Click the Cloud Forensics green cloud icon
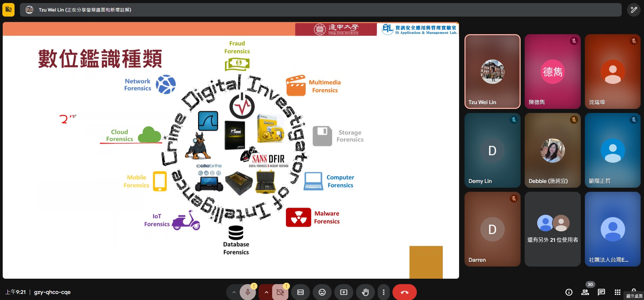 pos(149,134)
